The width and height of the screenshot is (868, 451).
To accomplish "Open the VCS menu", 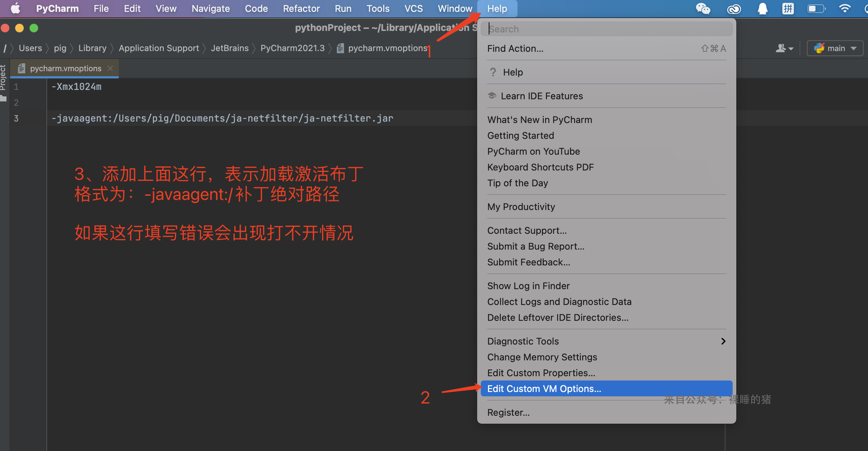I will pos(414,8).
